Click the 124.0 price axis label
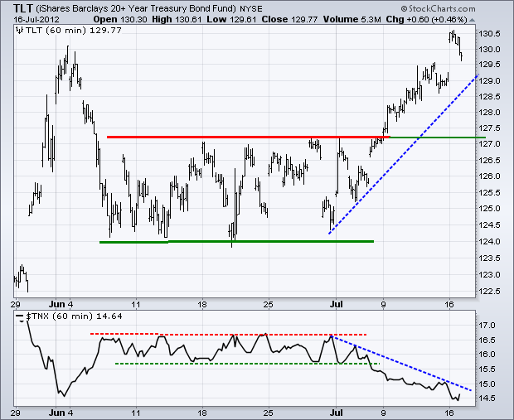Screen dimensions: 514x420 (489, 242)
